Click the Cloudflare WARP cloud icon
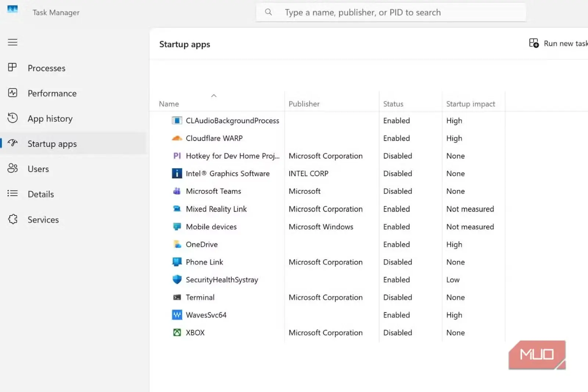 tap(177, 139)
